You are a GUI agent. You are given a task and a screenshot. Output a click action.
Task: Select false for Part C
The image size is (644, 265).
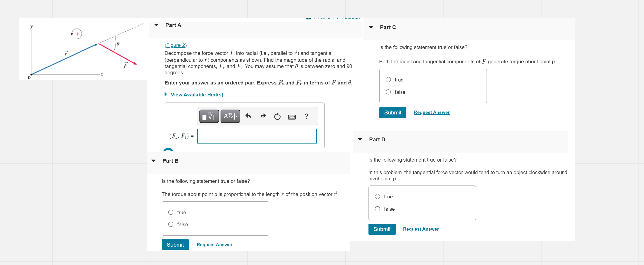click(x=388, y=92)
